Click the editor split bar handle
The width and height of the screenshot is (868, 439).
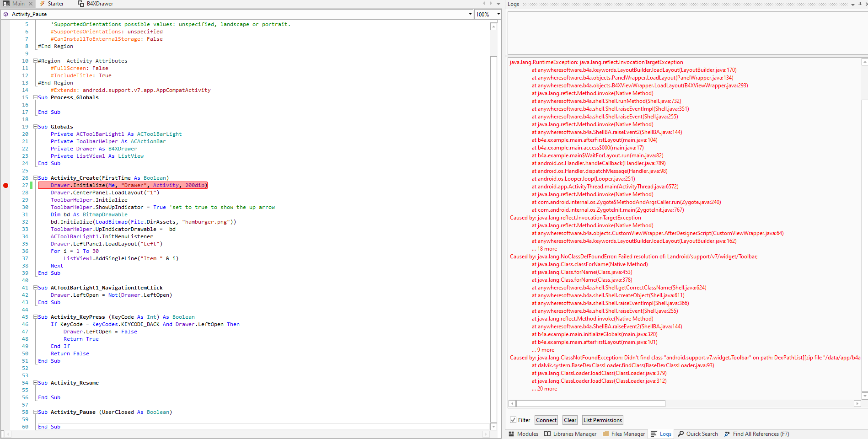click(493, 21)
